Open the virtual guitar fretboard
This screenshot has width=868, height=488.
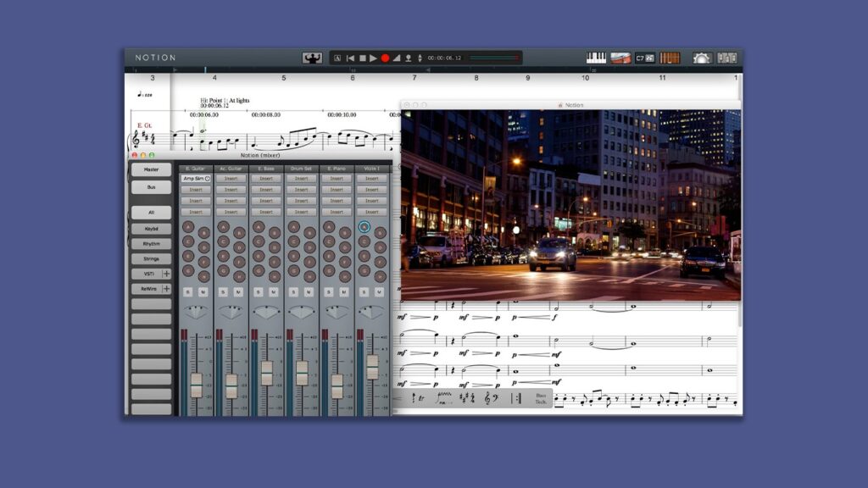tap(670, 58)
